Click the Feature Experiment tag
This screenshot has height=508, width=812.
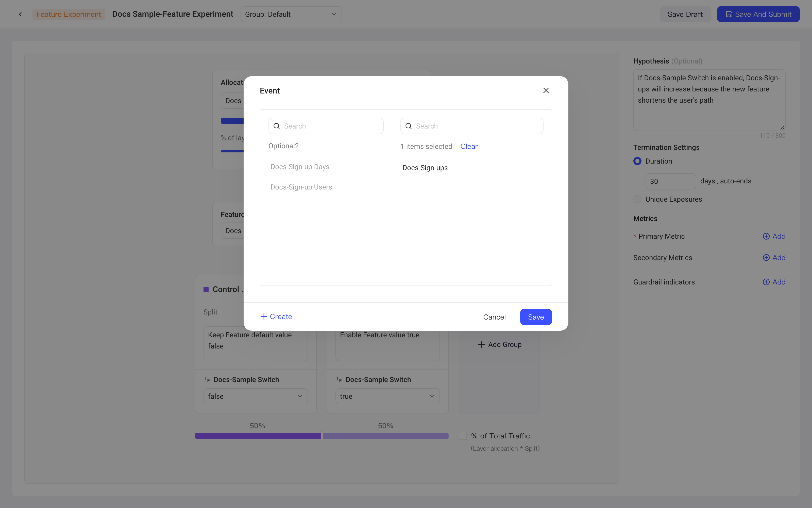point(69,14)
